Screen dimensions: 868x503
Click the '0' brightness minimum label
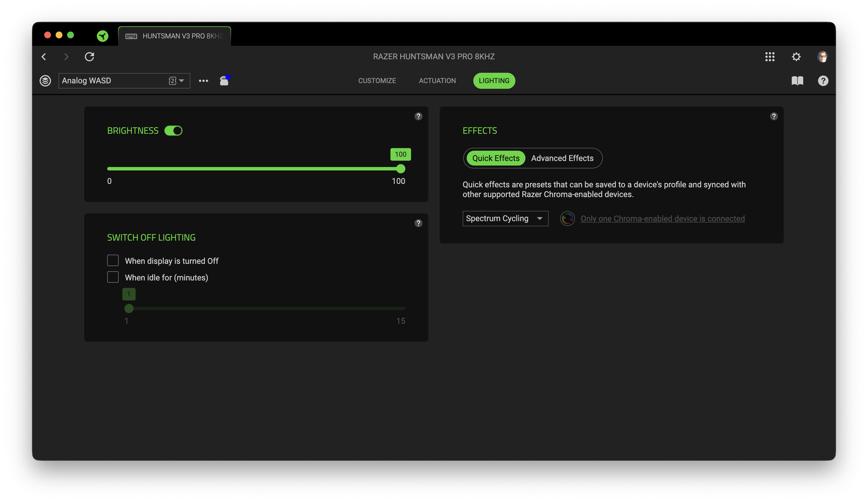point(110,181)
